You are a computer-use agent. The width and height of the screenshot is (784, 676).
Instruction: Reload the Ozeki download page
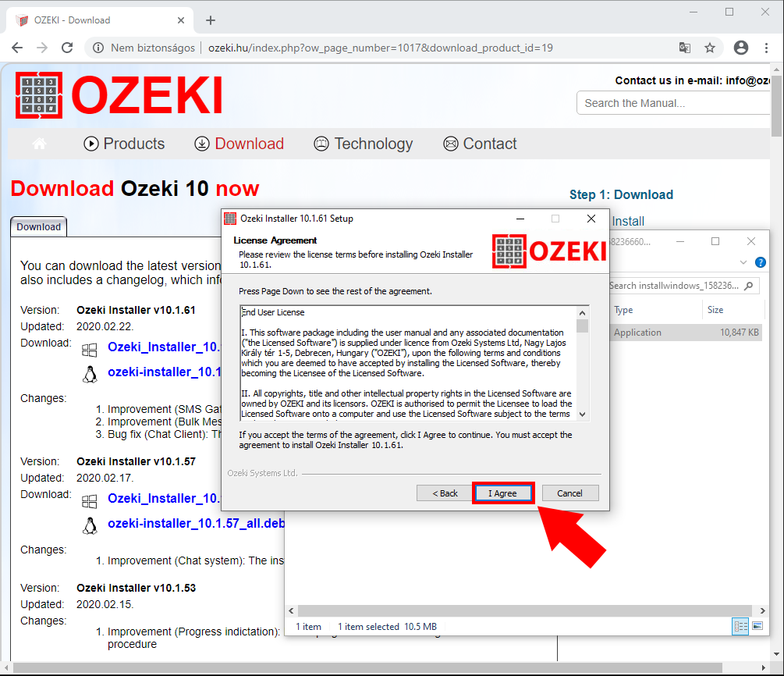click(67, 48)
